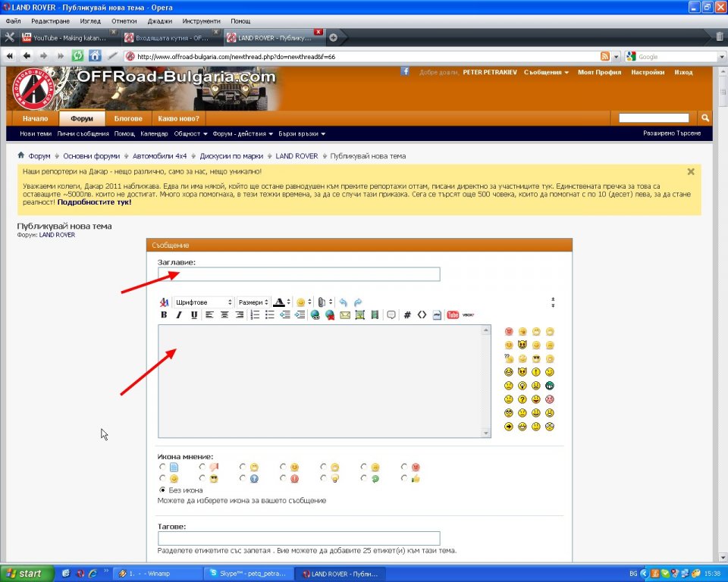Screen dimensions: 728x582
Task: Open the 'Шрифтове' font dropdown
Action: (x=203, y=302)
